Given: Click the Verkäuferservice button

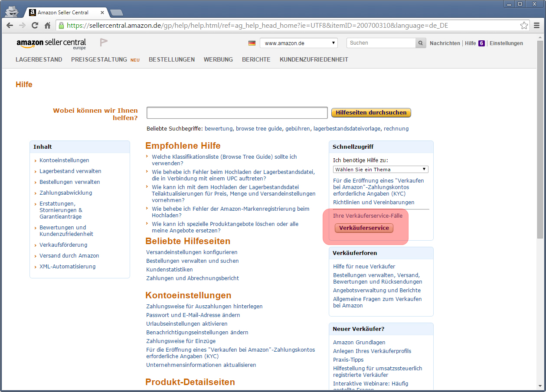Looking at the screenshot, I should pyautogui.click(x=364, y=228).
